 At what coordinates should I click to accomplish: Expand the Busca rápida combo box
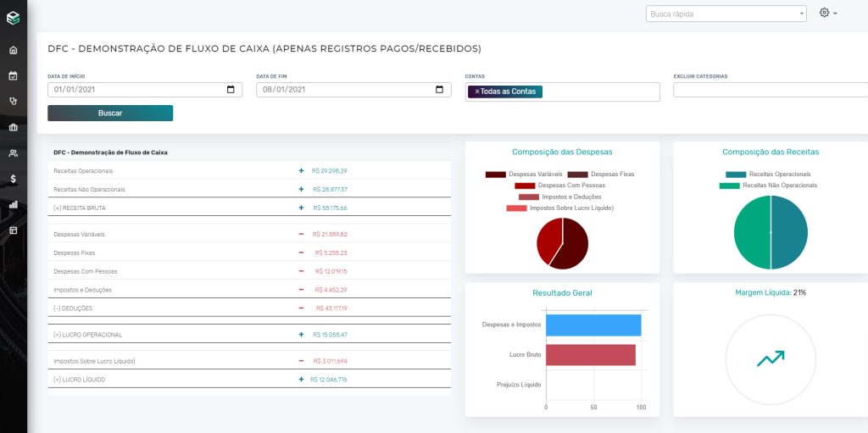click(726, 14)
